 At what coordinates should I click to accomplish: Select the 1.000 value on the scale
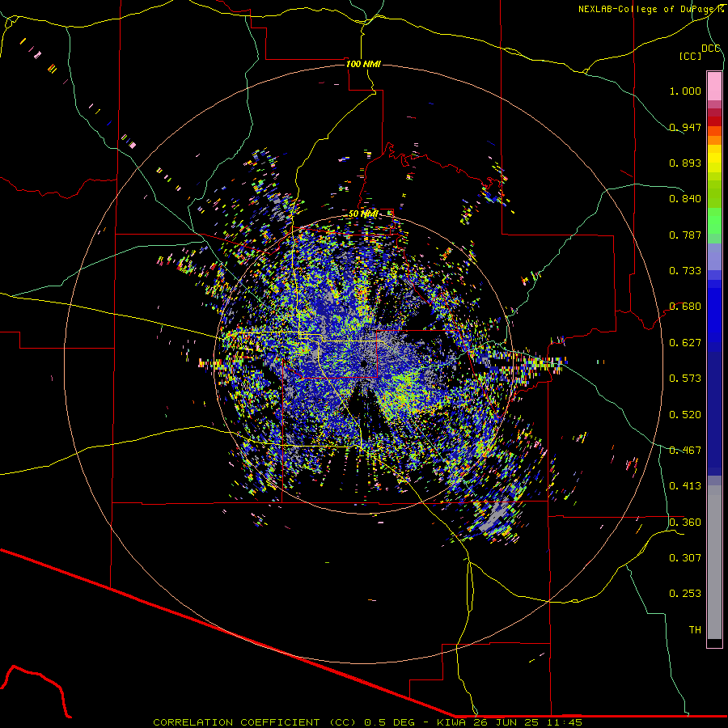[685, 91]
